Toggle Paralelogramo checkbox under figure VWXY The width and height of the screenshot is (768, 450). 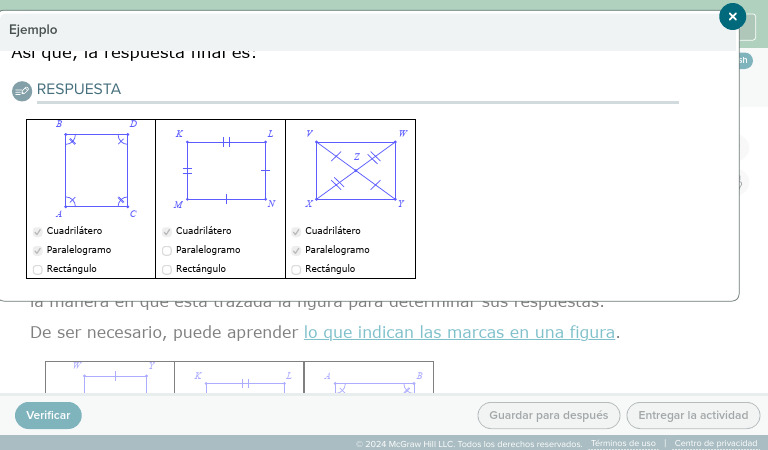(296, 251)
